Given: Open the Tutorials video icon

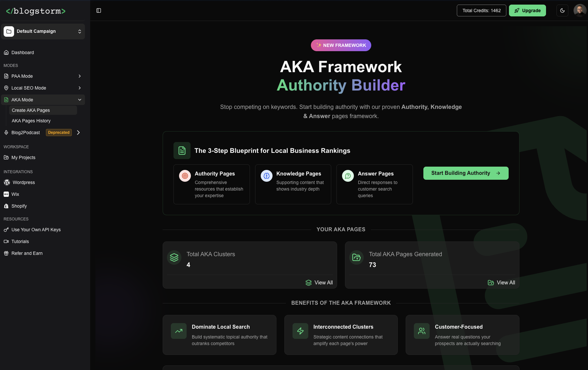Looking at the screenshot, I should tap(6, 241).
